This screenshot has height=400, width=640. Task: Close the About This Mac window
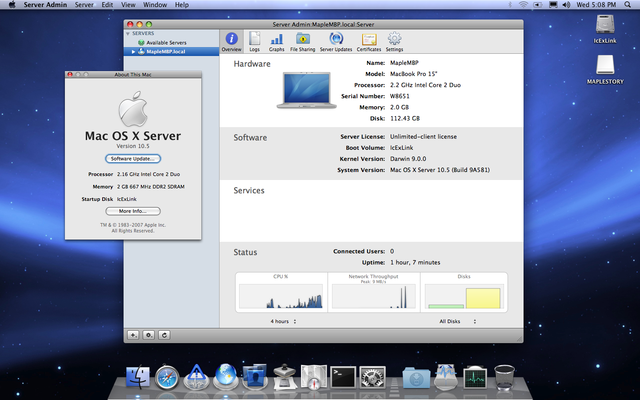point(70,75)
